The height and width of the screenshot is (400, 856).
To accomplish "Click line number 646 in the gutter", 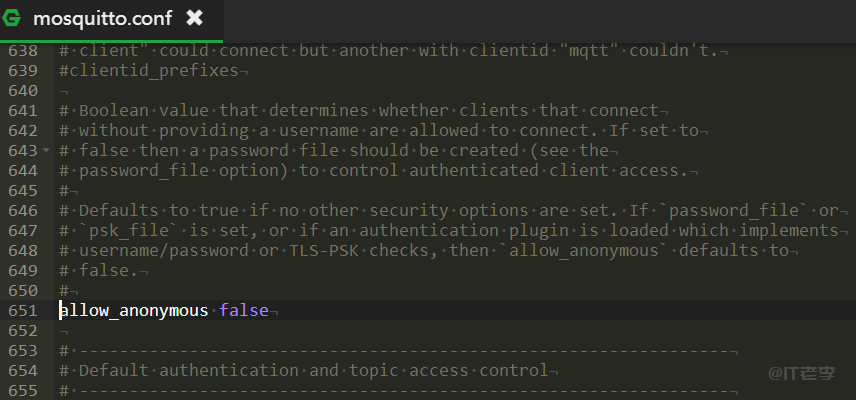I will (21, 210).
